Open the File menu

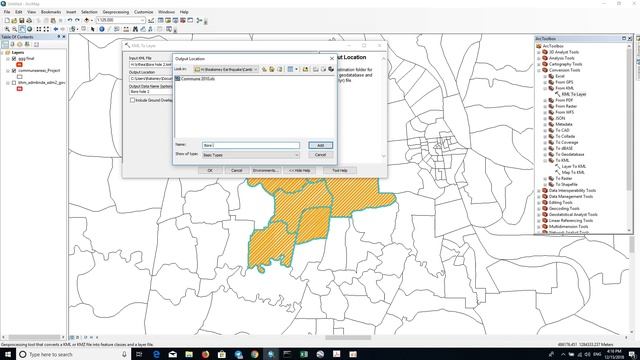click(7, 12)
